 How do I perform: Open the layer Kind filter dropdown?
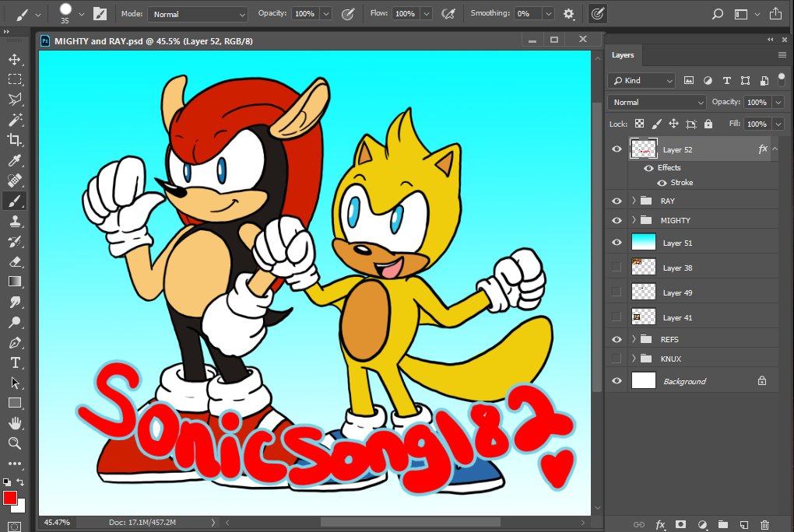pos(641,80)
